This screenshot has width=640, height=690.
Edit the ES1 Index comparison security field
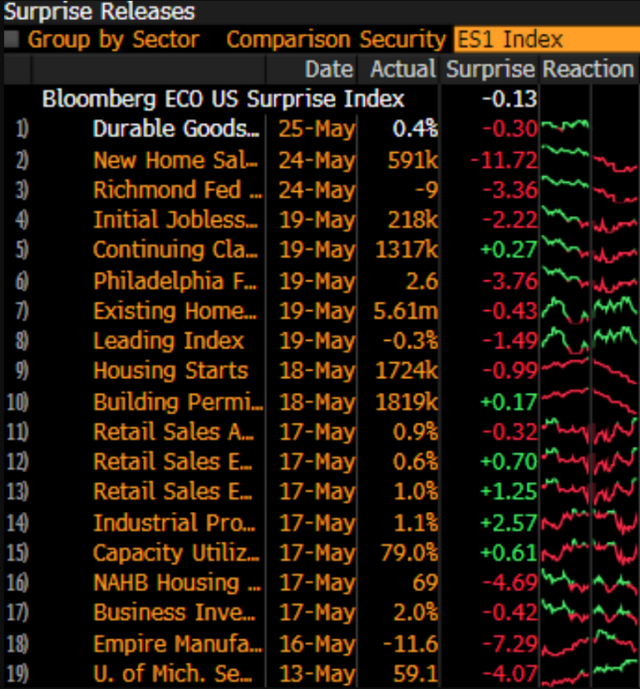tap(547, 40)
